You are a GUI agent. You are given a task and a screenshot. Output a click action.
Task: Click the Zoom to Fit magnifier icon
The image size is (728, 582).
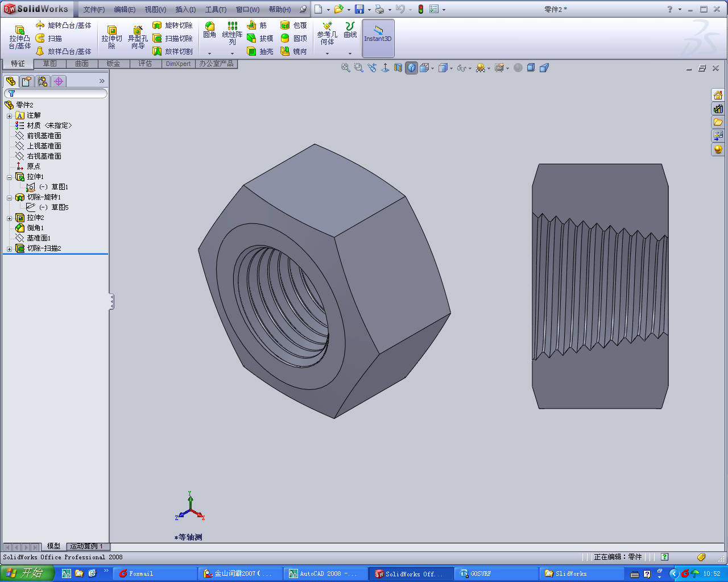345,68
